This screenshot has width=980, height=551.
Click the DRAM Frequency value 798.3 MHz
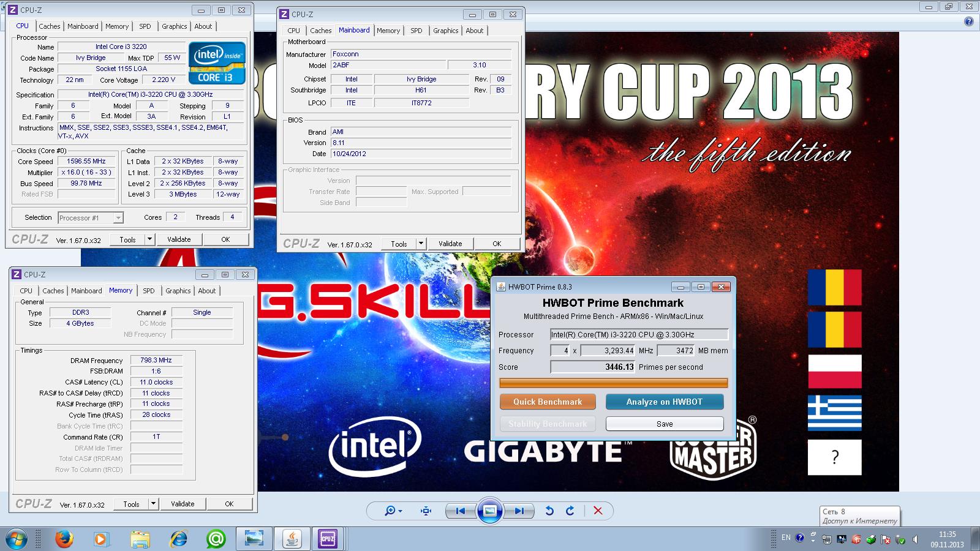tap(156, 361)
